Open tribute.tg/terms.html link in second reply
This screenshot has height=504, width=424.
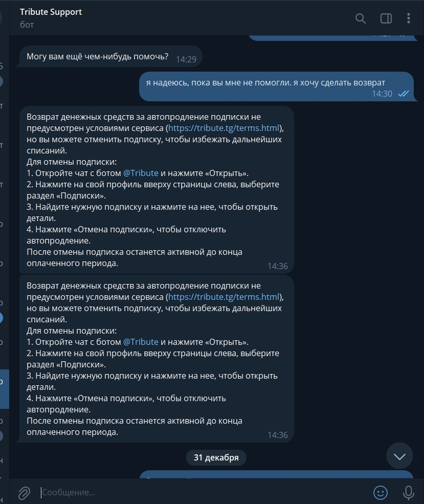pos(224,297)
